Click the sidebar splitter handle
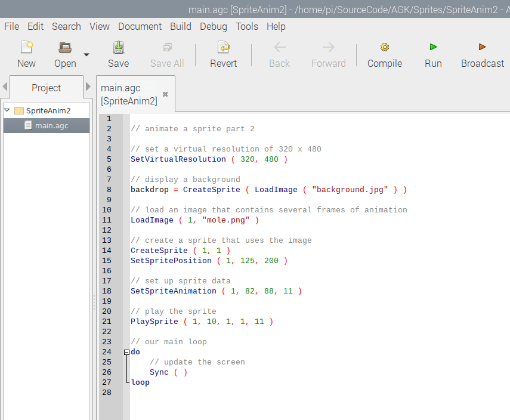The width and height of the screenshot is (510, 420). pyautogui.click(x=94, y=303)
